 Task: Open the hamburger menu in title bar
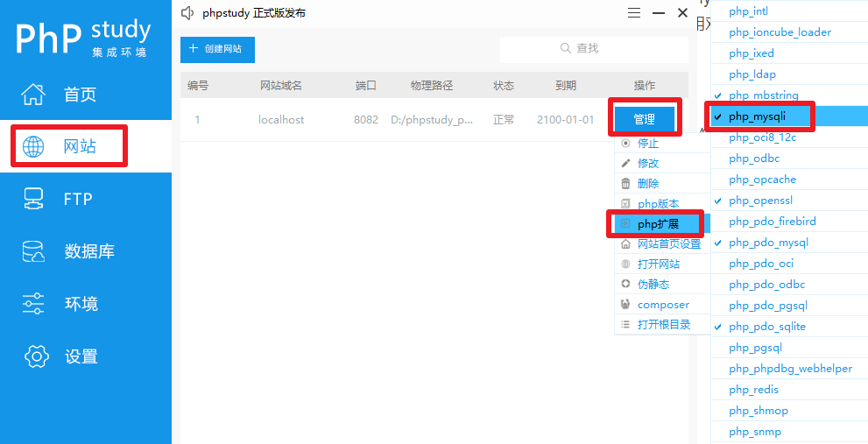[x=634, y=13]
